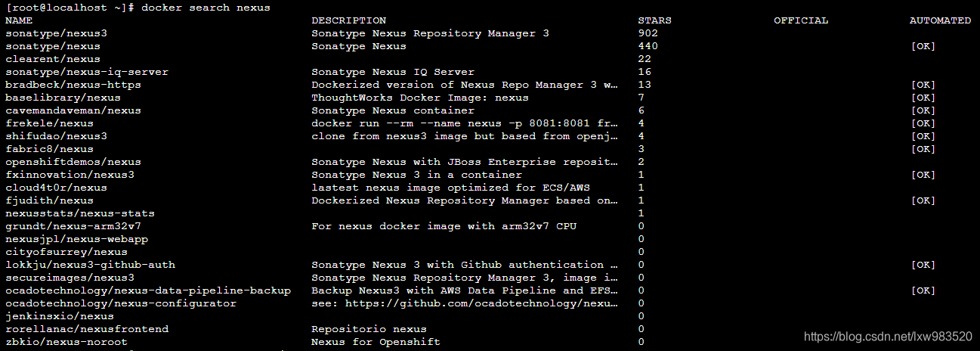Click description 'Repositorio nexus'
980x351 pixels.
click(369, 329)
